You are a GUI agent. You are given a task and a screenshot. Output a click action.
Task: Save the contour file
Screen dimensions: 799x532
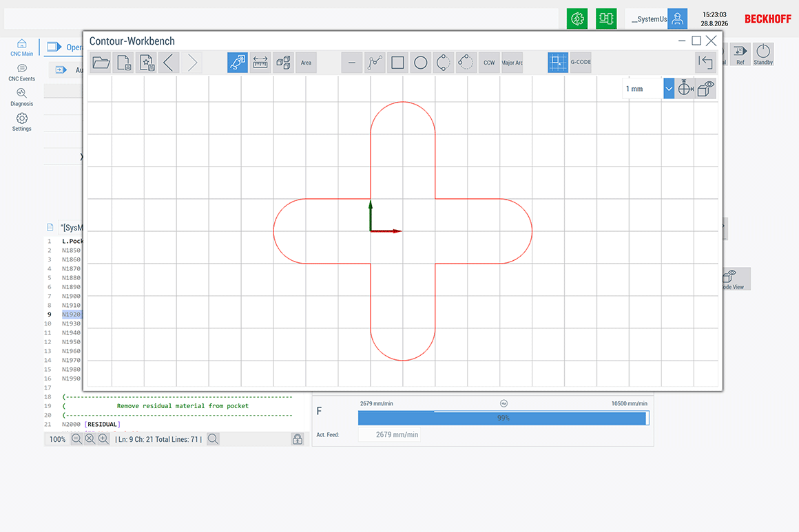(124, 63)
